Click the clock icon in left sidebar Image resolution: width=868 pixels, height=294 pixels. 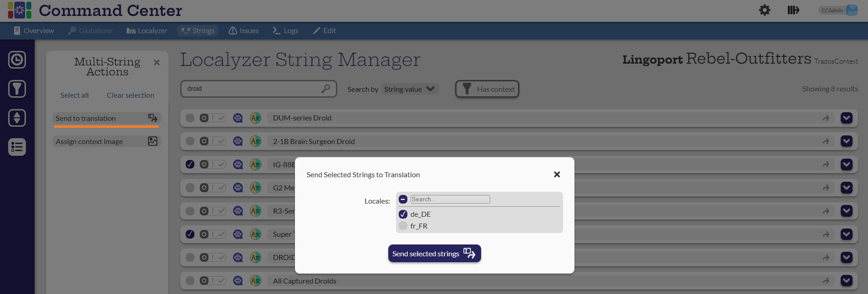[x=17, y=60]
